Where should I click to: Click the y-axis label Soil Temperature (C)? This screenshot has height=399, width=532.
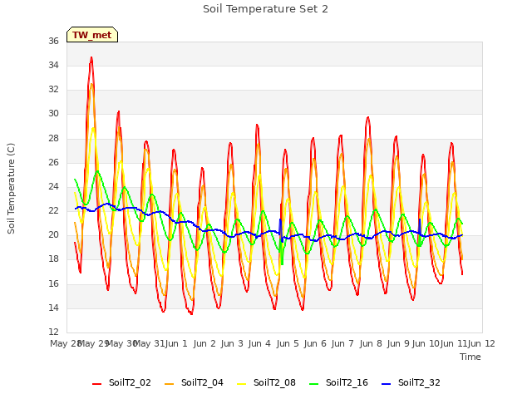[x=11, y=189]
